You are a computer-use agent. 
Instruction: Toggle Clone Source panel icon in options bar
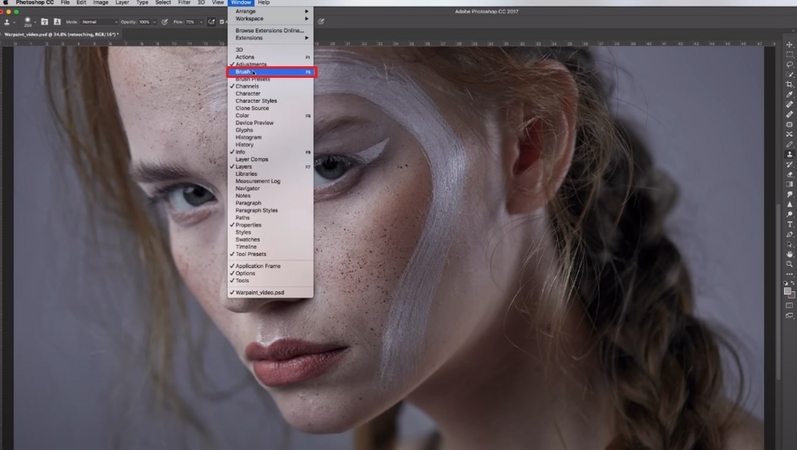(x=56, y=22)
